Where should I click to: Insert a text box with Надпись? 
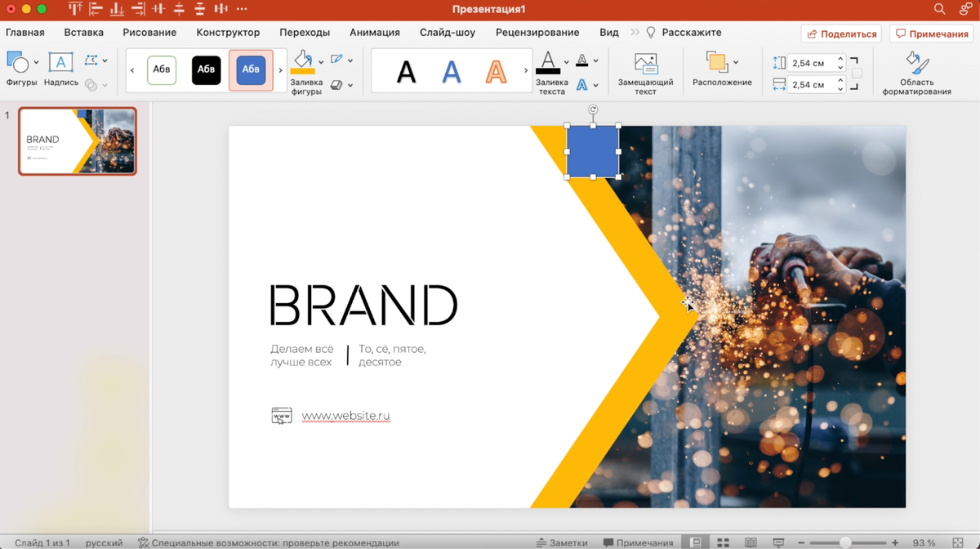(60, 62)
